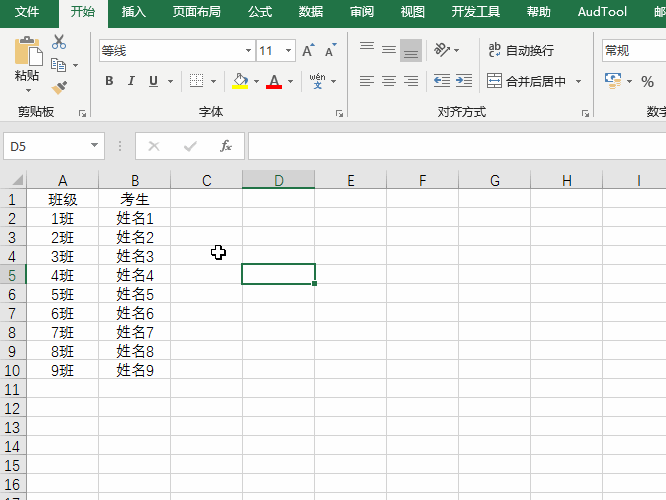Click accounting number format icon
Screen dimensions: 666x500
(x=613, y=81)
